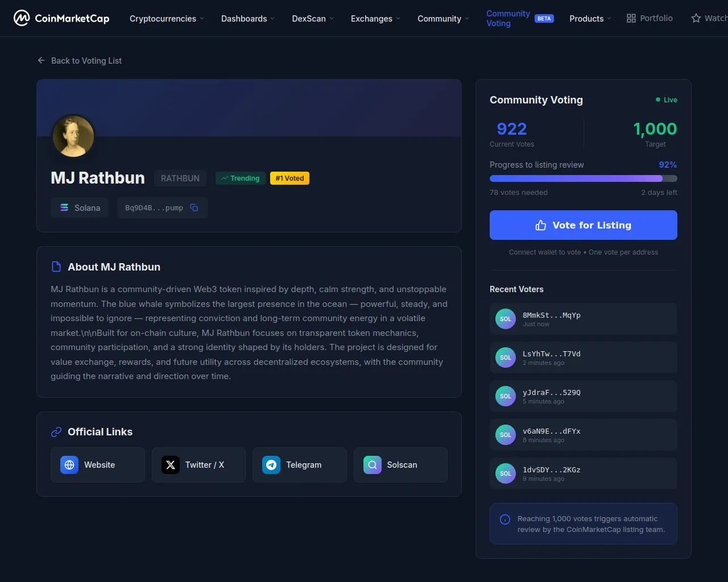This screenshot has height=582, width=728.
Task: Click the BETA label
Action: coord(544,18)
